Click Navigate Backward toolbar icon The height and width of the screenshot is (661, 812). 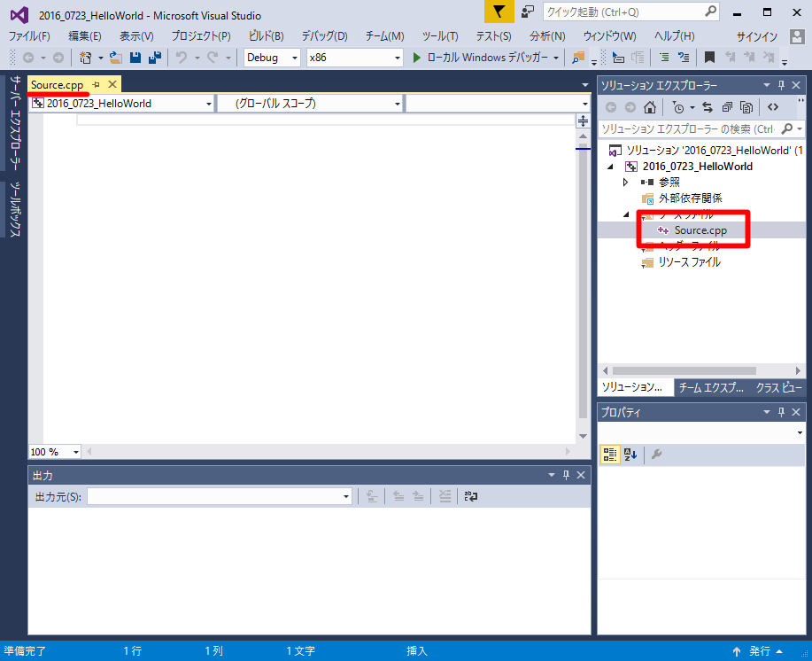(x=28, y=58)
